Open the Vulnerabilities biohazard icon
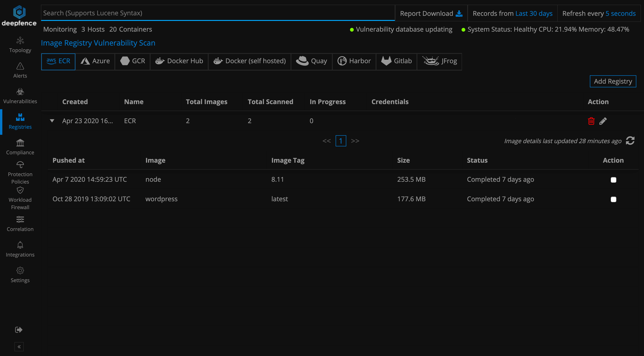This screenshot has width=644, height=356. (x=20, y=92)
